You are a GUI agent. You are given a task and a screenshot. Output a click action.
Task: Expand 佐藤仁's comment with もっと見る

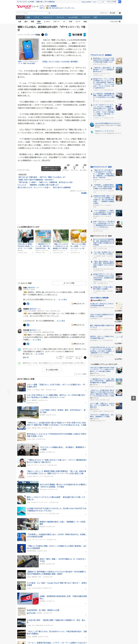(63, 299)
